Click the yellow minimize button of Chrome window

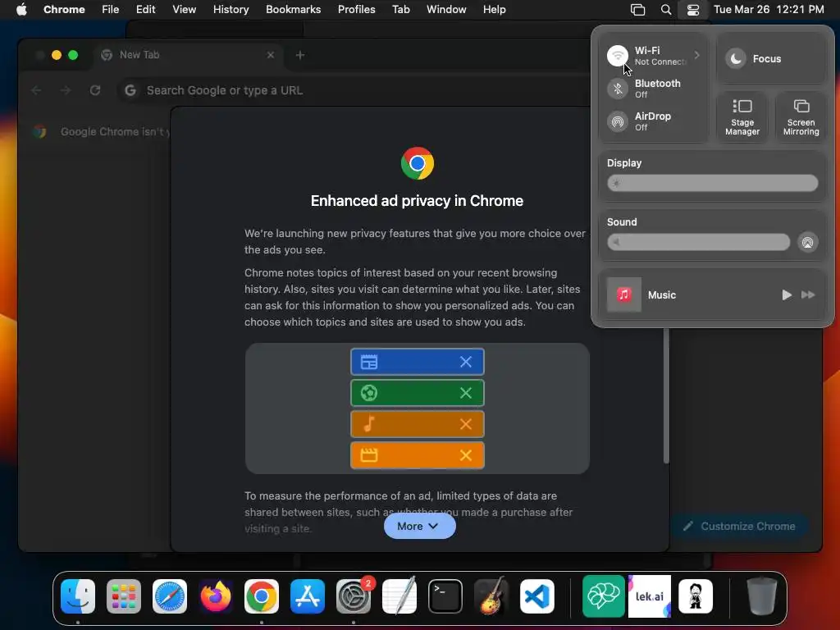(x=57, y=55)
